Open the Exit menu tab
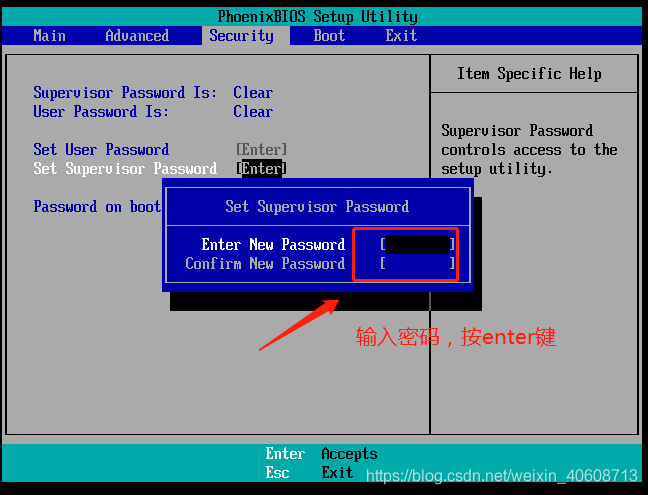648x495 pixels. tap(401, 36)
